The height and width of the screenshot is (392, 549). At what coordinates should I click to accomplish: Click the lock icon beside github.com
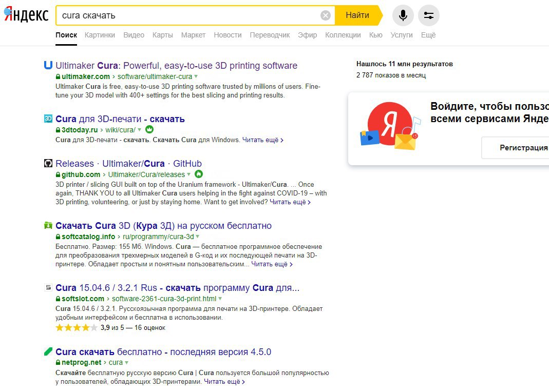[58, 174]
